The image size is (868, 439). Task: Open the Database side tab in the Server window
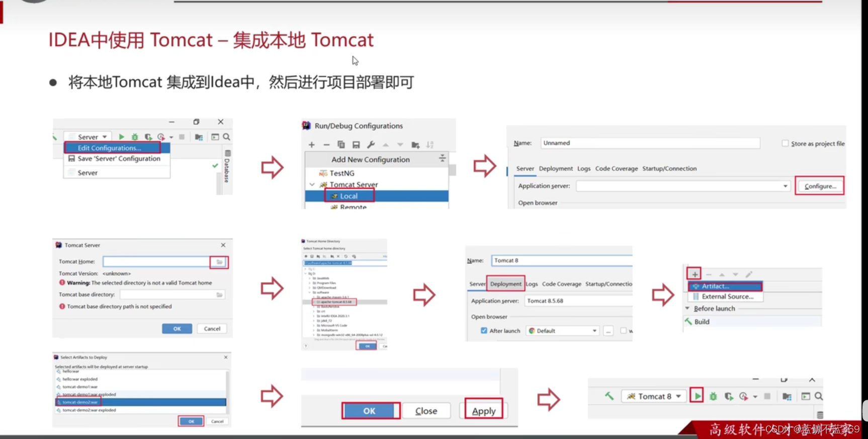(x=227, y=167)
